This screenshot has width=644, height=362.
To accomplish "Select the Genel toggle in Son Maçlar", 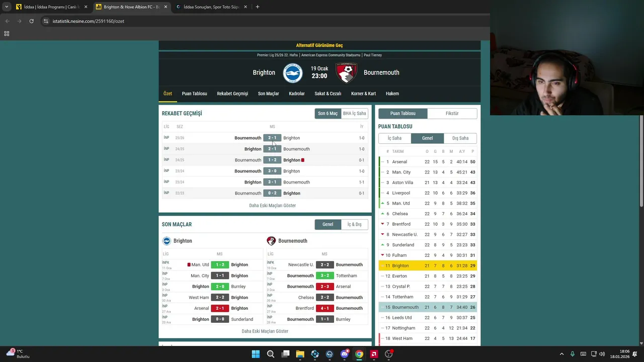I will (328, 224).
